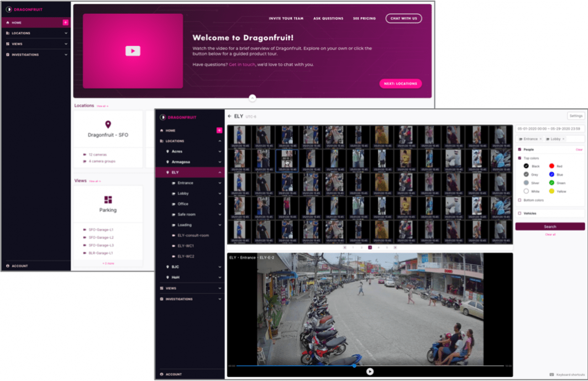Toggle the People checkbox

click(519, 149)
